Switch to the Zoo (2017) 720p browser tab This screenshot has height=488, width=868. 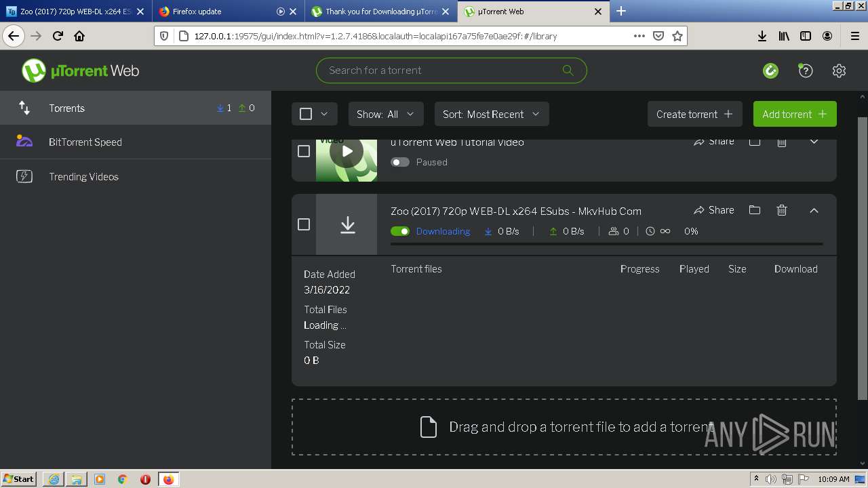(x=75, y=12)
